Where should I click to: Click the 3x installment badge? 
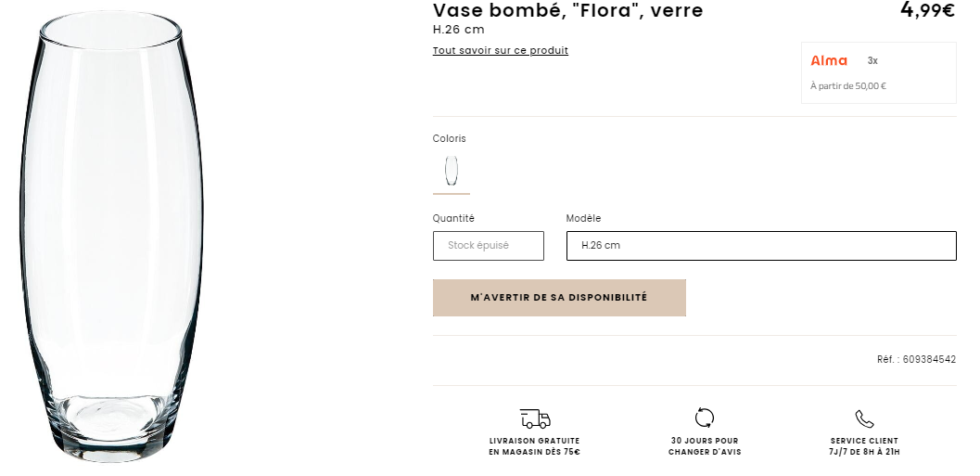tap(872, 60)
